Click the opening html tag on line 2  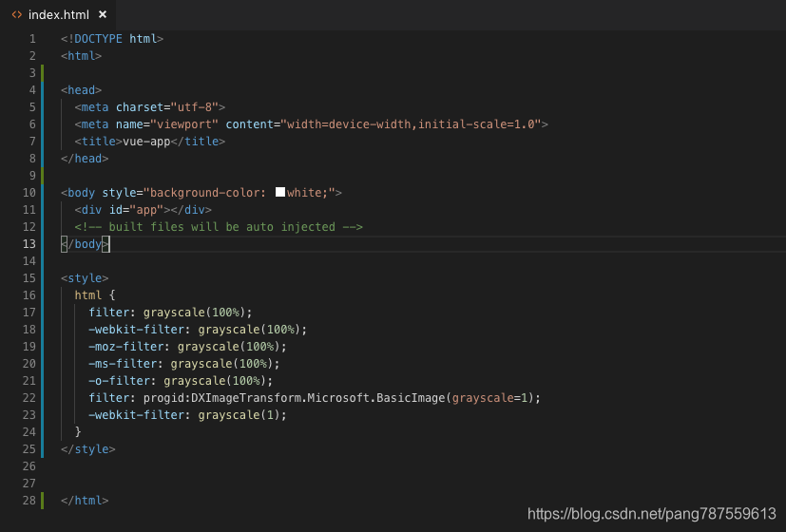pyautogui.click(x=81, y=56)
